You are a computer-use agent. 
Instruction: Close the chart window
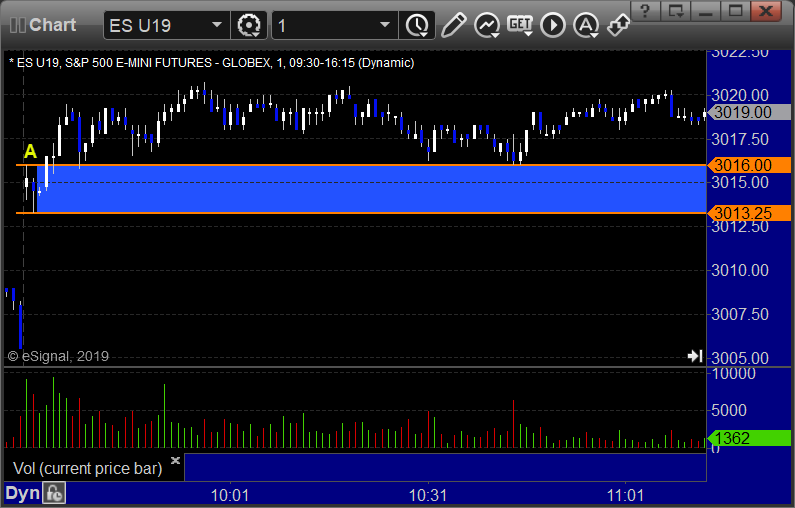[x=766, y=11]
